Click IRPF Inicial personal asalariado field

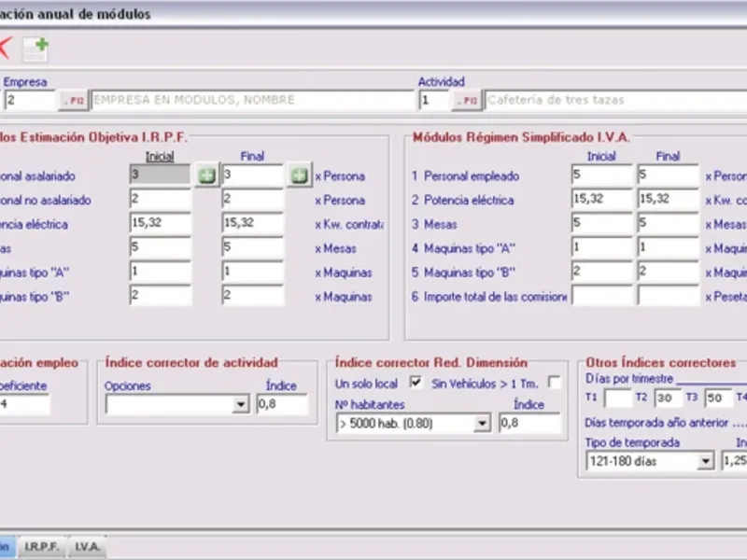click(160, 175)
